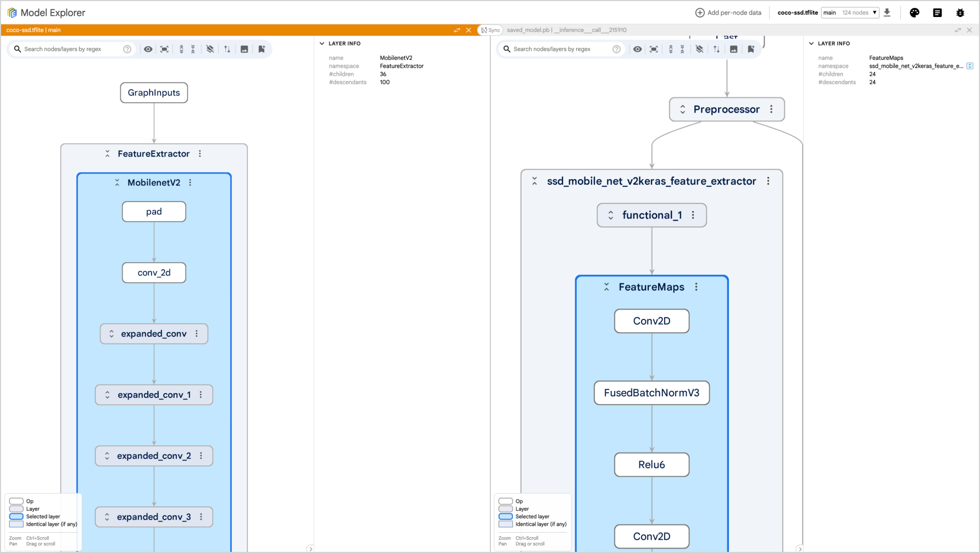
Task: Expand the expanded_conv_1 layer node
Action: pyautogui.click(x=108, y=395)
